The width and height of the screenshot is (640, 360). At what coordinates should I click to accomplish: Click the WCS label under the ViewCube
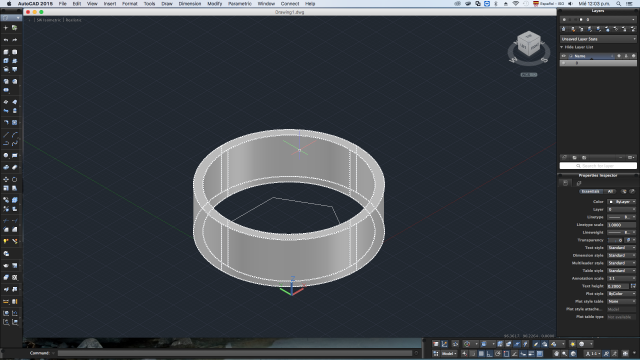pos(529,75)
